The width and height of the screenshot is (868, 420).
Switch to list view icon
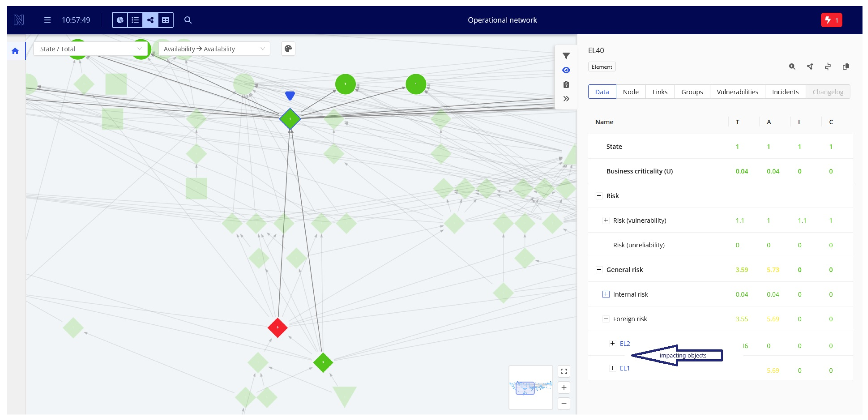[135, 20]
